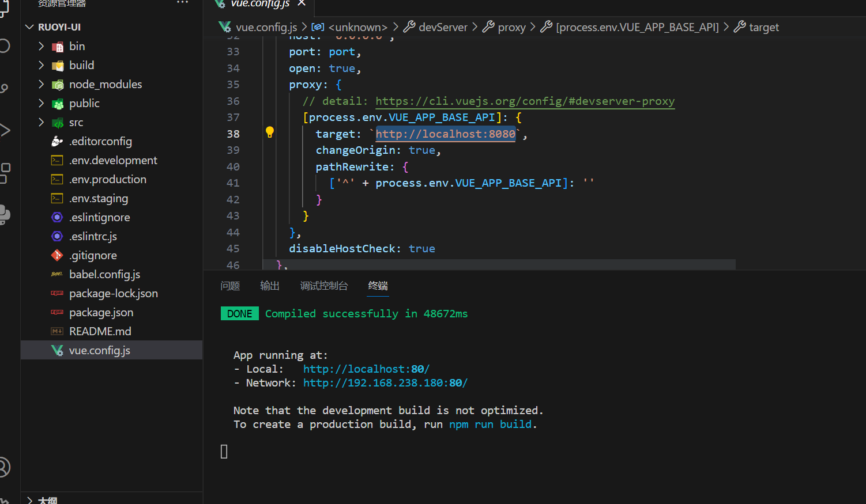
Task: Click 'disableHostCheck' on line 45
Action: pyautogui.click(x=342, y=249)
